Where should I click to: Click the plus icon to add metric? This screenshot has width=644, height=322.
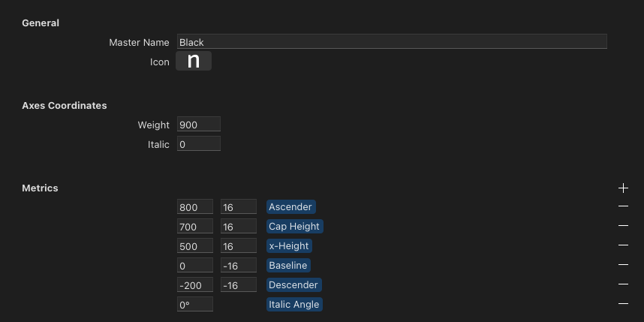pos(623,188)
